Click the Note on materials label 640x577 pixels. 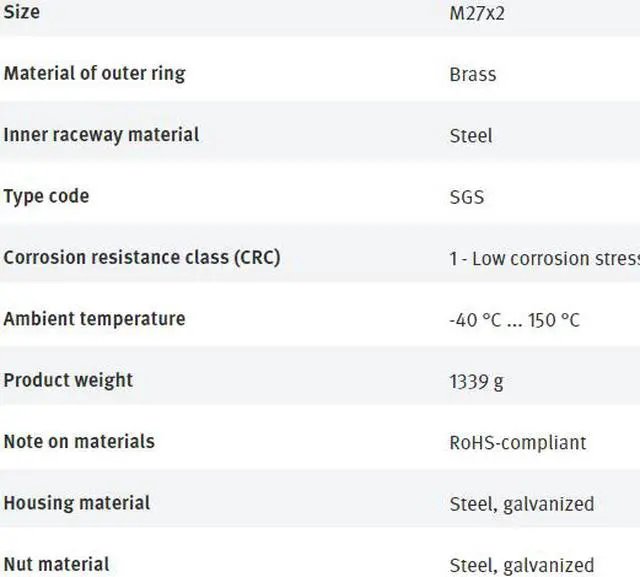point(79,441)
